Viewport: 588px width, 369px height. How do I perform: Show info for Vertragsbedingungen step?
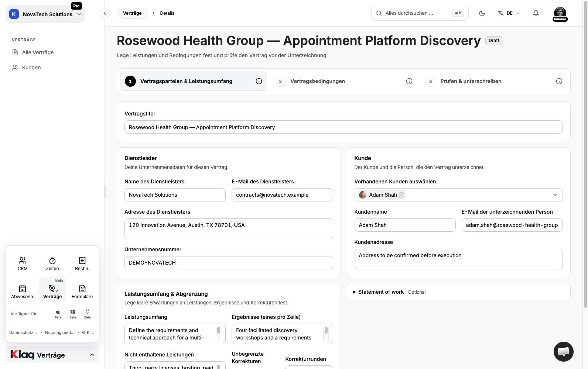[409, 81]
